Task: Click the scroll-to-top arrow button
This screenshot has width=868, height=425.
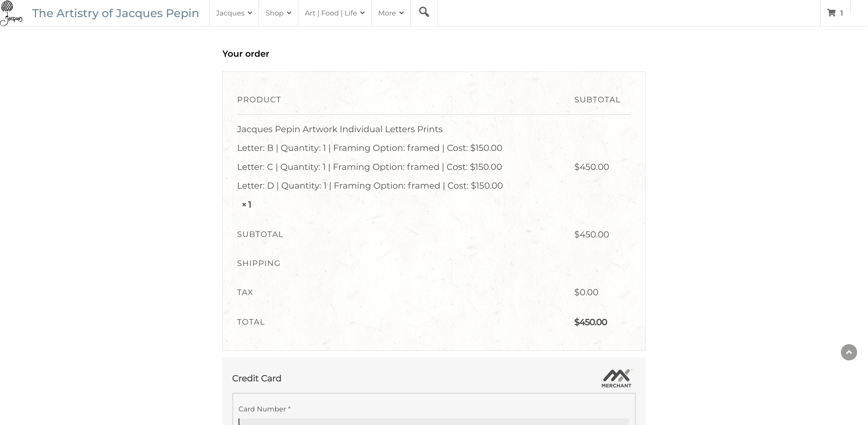Action: point(849,352)
